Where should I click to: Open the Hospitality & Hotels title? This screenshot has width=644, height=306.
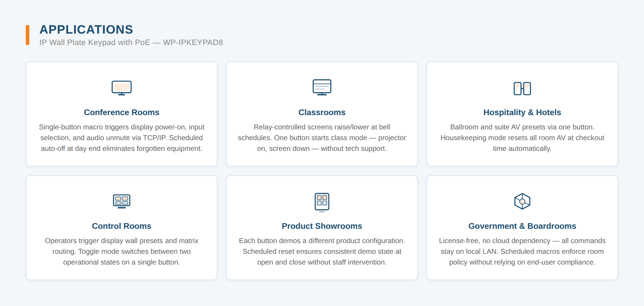tap(522, 112)
